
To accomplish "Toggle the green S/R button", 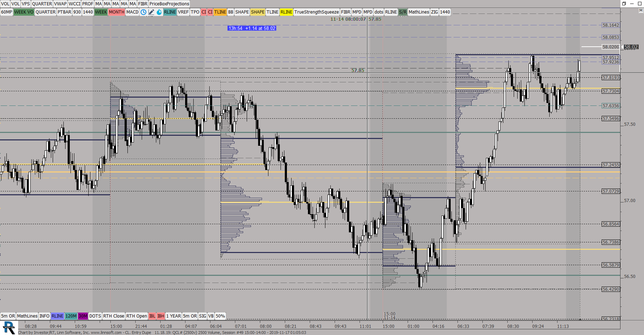I will click(403, 12).
